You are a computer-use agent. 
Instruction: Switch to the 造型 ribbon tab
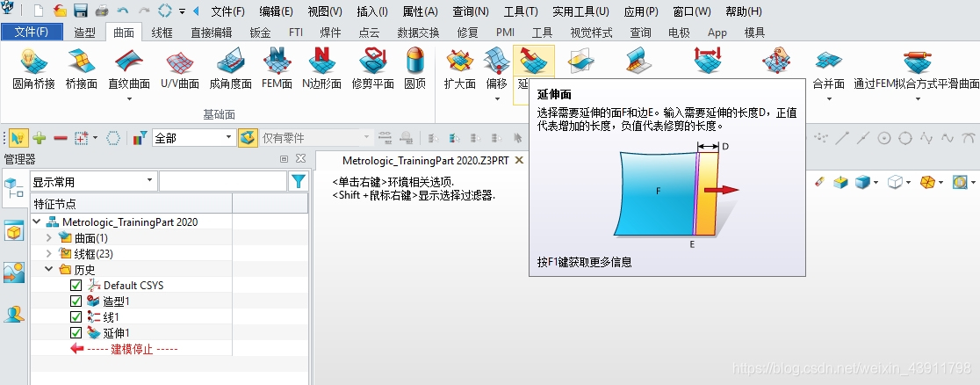pos(85,33)
